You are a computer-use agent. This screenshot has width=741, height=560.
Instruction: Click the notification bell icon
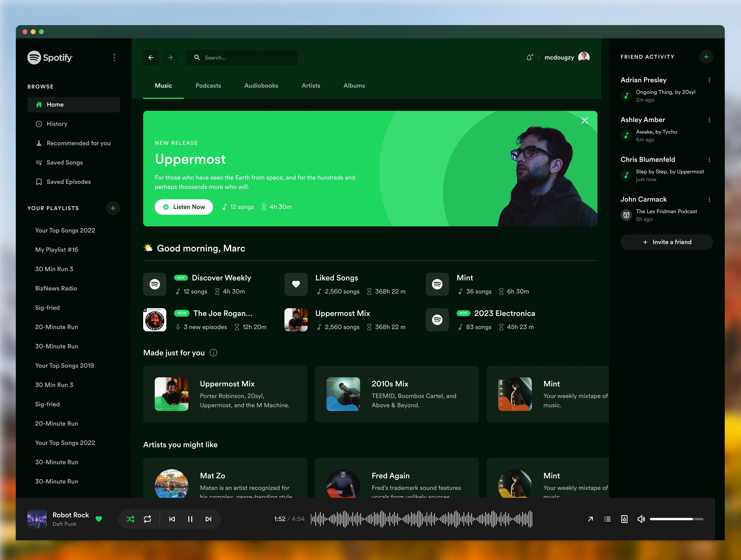tap(529, 58)
